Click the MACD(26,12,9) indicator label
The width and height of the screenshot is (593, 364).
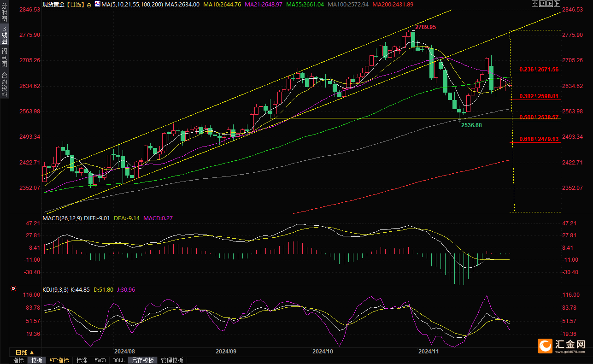[62, 218]
